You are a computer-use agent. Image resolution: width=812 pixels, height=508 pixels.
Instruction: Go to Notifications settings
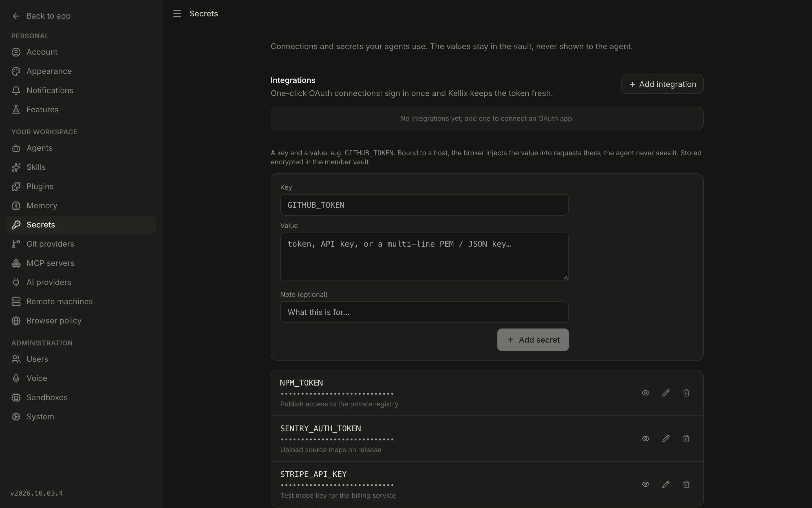81,90
